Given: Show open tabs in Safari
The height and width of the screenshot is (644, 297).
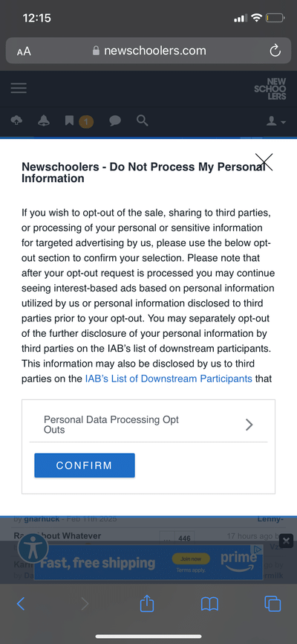Looking at the screenshot, I should [x=272, y=603].
